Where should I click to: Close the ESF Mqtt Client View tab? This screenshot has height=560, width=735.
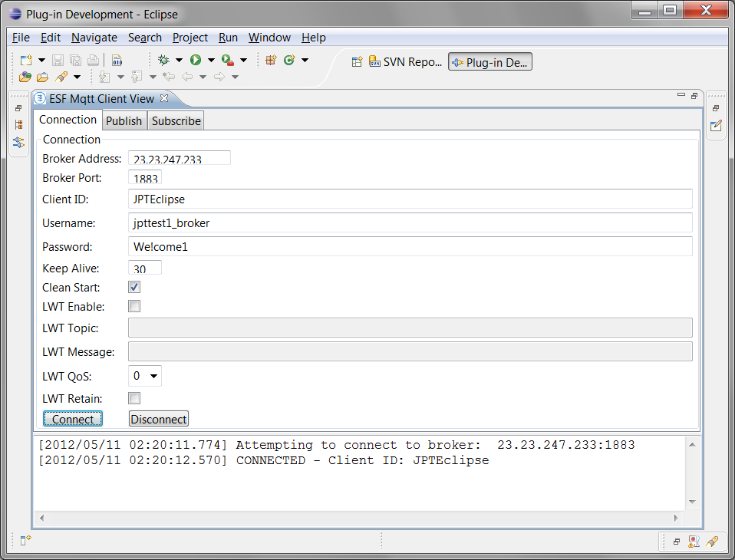pyautogui.click(x=164, y=98)
